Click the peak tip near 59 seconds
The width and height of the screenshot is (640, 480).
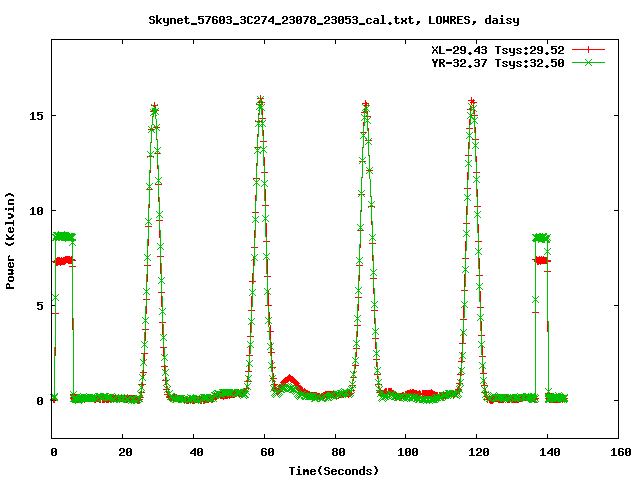point(260,100)
